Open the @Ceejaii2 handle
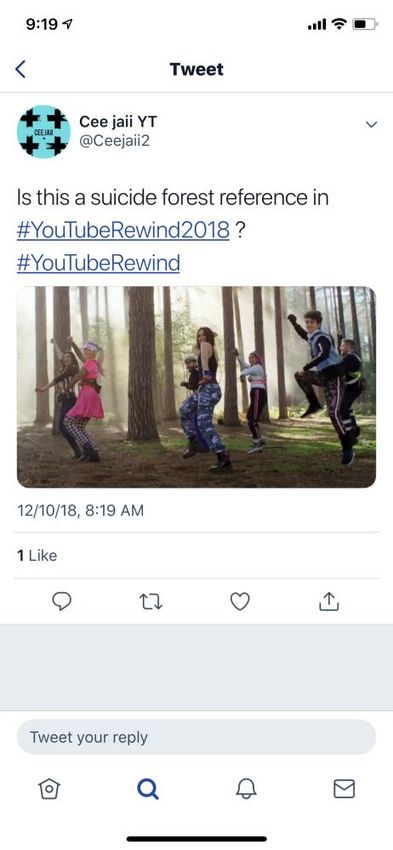This screenshot has height=850, width=393. 114,141
